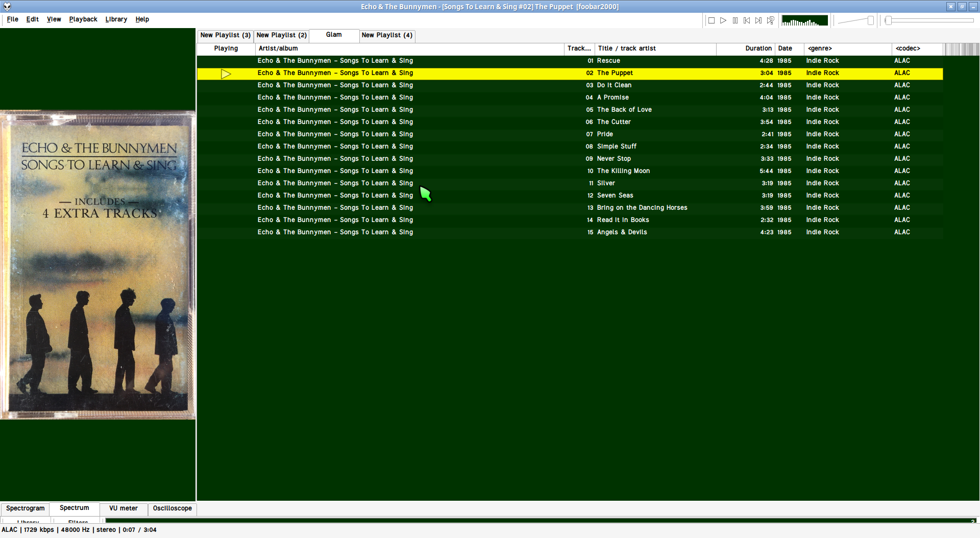This screenshot has height=538, width=980.
Task: Click the status bar playback info text
Action: (x=79, y=530)
